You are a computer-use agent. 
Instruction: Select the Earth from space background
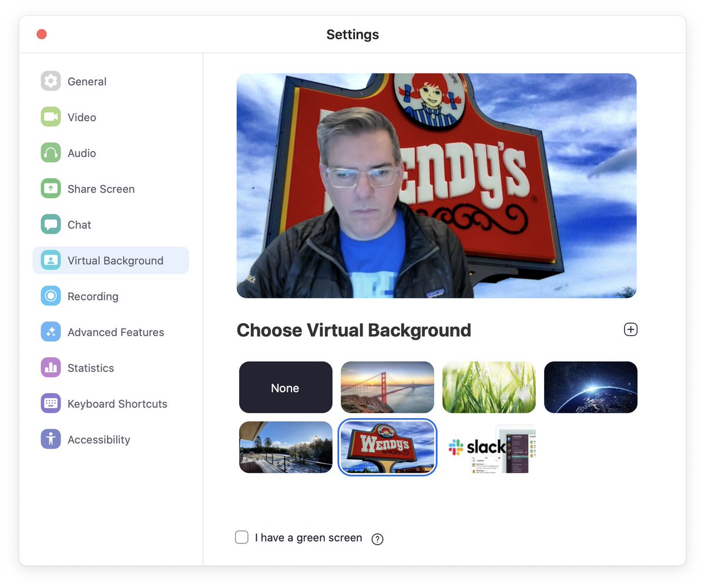(590, 387)
